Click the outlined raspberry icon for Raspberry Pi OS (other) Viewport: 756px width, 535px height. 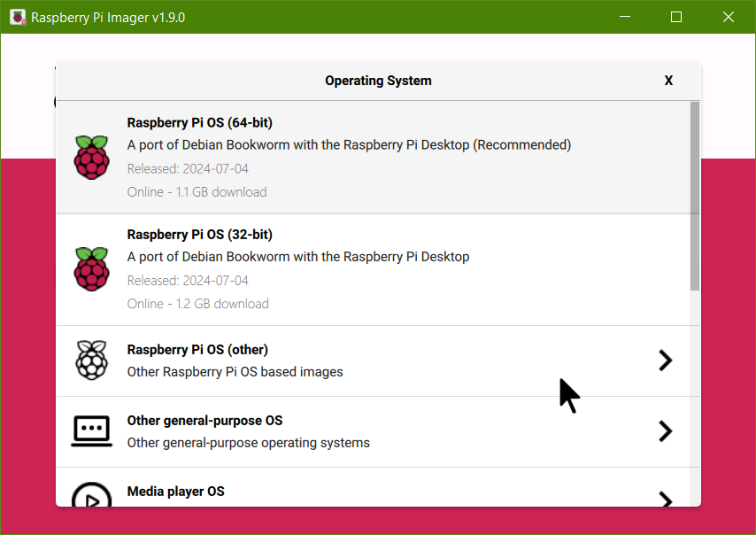pos(91,361)
